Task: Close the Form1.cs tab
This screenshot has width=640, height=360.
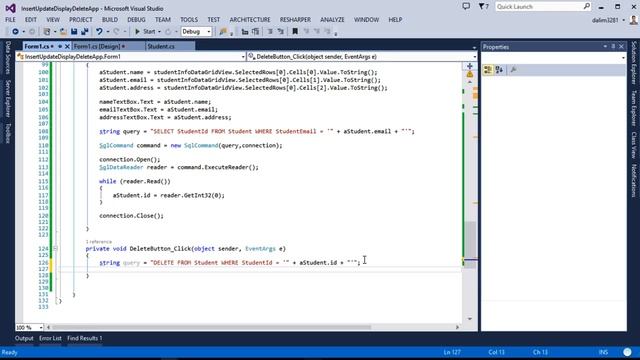Action: pos(67,47)
